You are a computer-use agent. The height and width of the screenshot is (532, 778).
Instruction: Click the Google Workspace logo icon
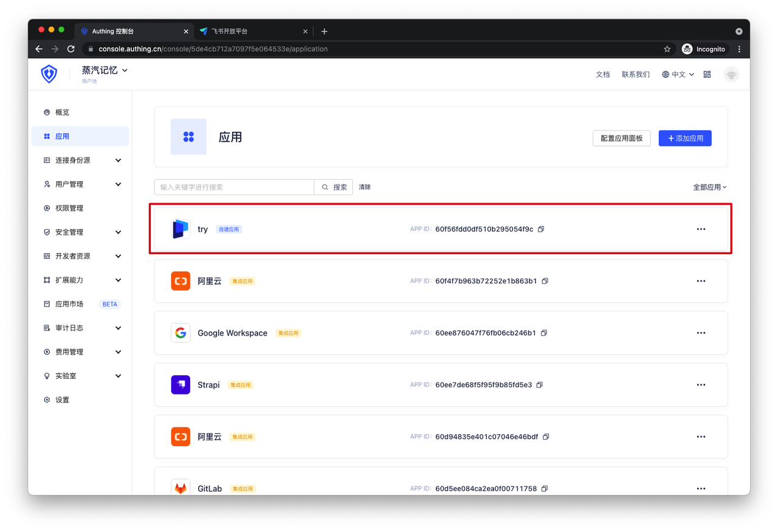click(x=181, y=333)
